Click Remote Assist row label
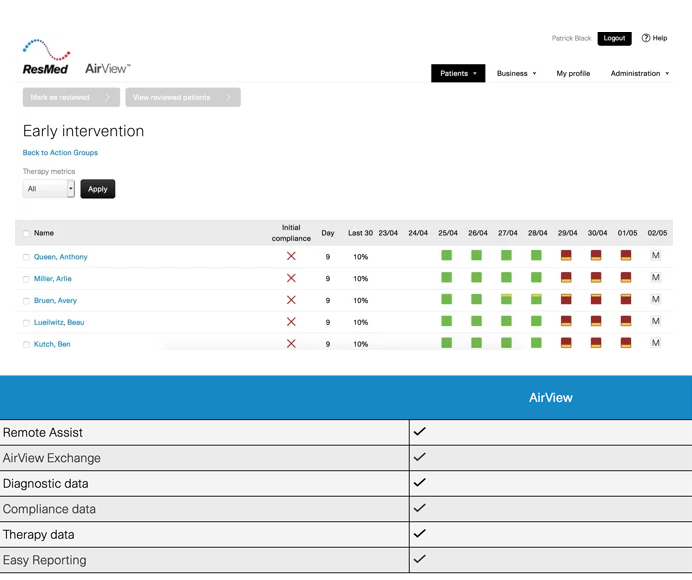Viewport: 692px width, 580px height. click(42, 433)
